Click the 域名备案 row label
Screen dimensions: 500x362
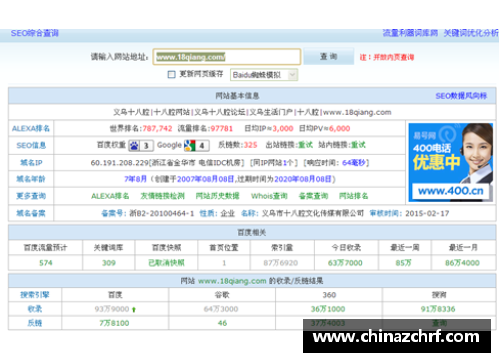click(31, 213)
